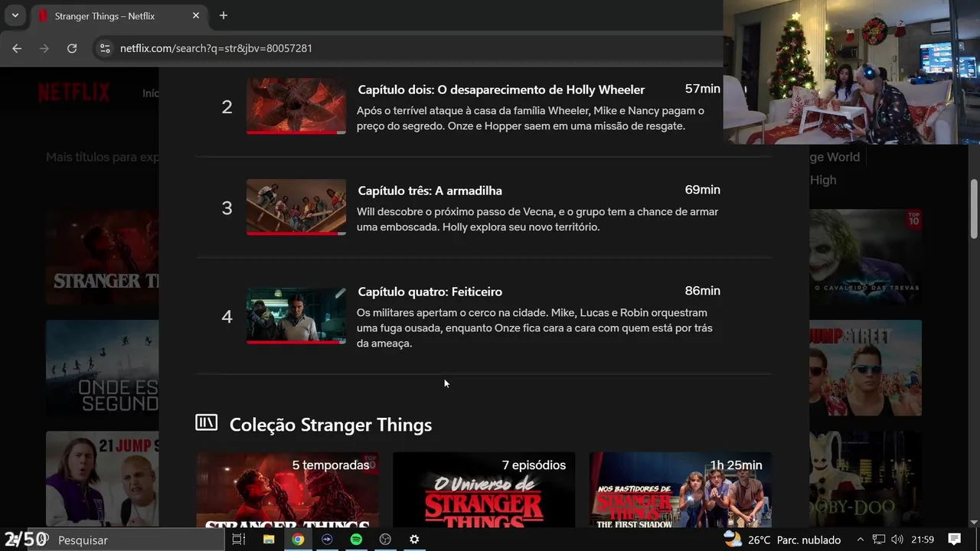The width and height of the screenshot is (980, 551).
Task: Open Stranger Things poster in background grid
Action: pos(103,258)
